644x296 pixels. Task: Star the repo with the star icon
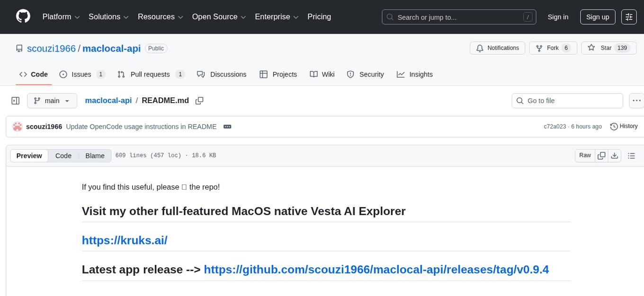pyautogui.click(x=591, y=48)
